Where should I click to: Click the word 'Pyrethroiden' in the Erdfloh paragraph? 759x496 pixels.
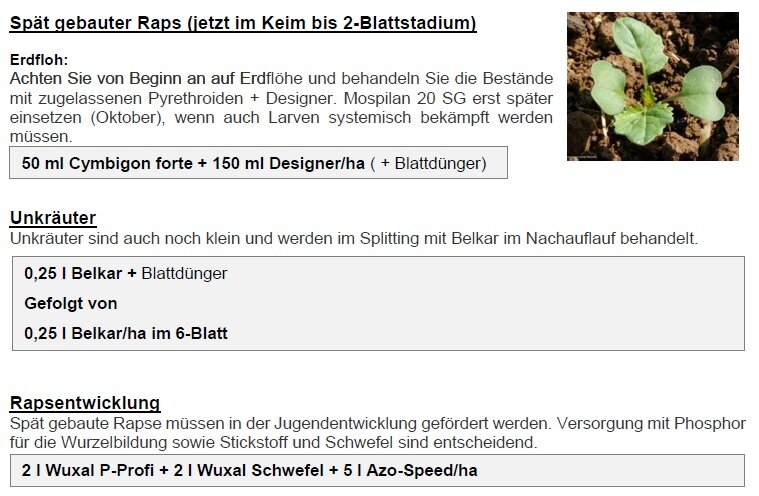[196, 98]
